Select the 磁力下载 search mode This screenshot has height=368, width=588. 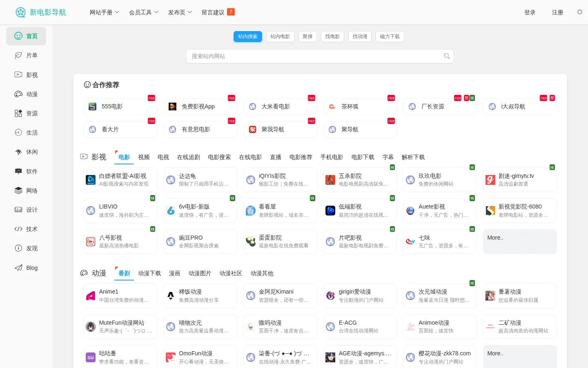pos(390,36)
